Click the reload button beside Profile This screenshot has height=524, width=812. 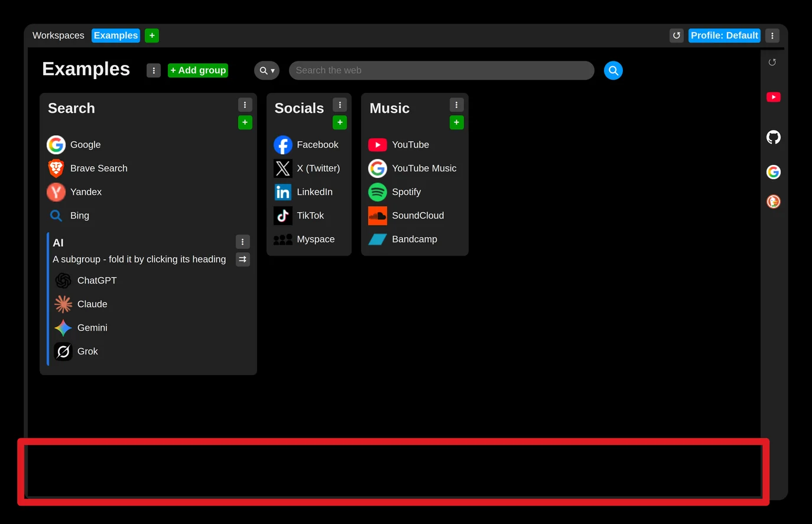(677, 35)
